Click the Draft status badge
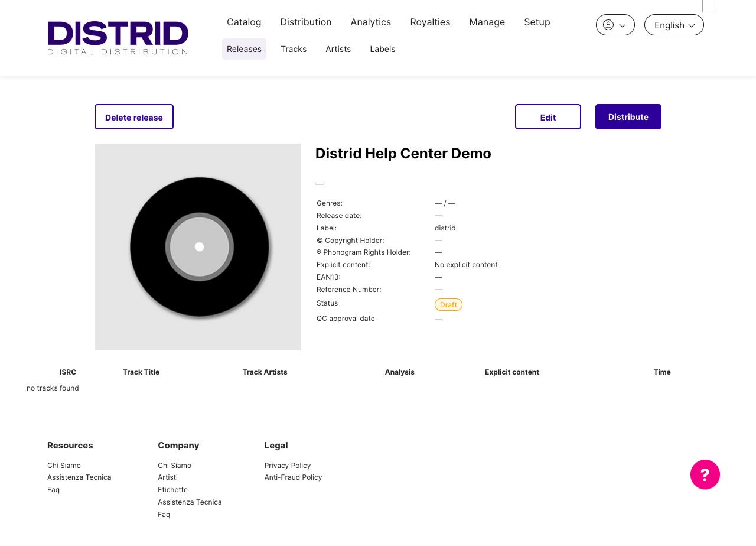 (x=448, y=305)
